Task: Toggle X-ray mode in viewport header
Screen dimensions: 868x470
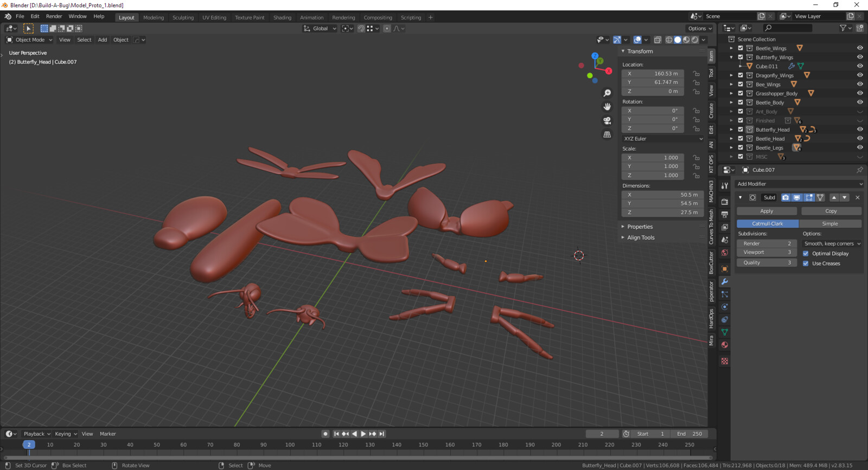Action: click(658, 40)
